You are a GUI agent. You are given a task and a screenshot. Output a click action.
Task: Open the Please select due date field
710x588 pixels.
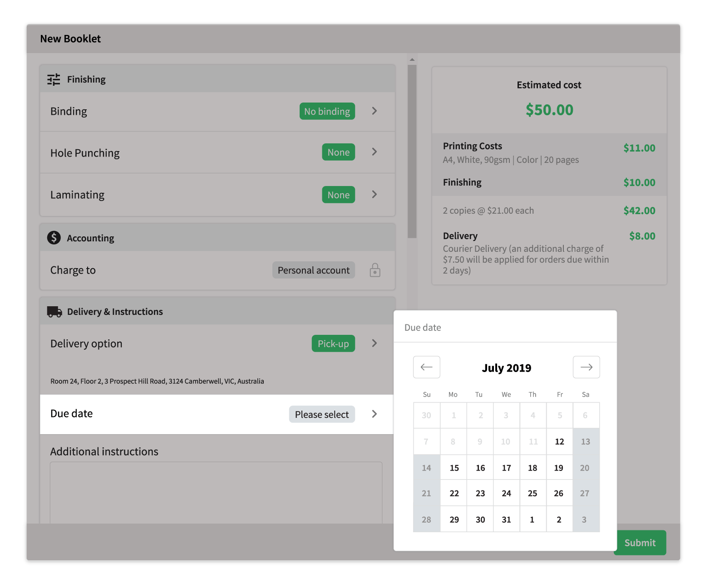click(x=322, y=414)
